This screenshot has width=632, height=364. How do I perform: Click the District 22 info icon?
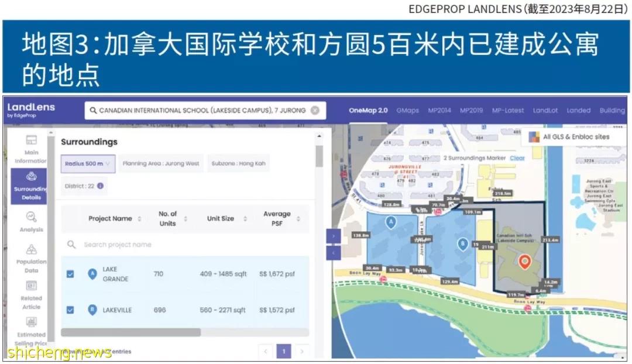[101, 186]
